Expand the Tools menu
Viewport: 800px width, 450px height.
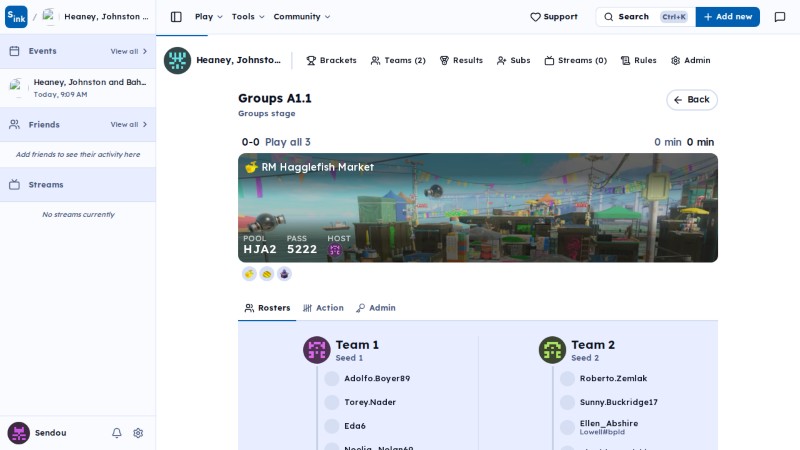click(x=248, y=17)
